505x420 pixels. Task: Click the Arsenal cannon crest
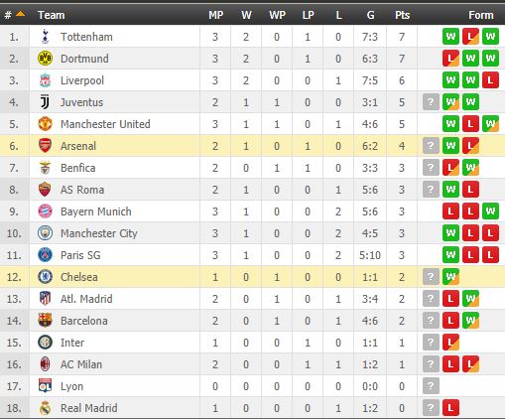[x=45, y=146]
